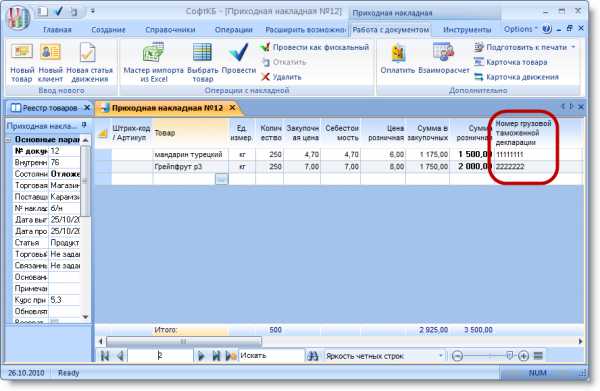Switch to the Операции ribbon tab
This screenshot has height=391, width=600.
233,30
